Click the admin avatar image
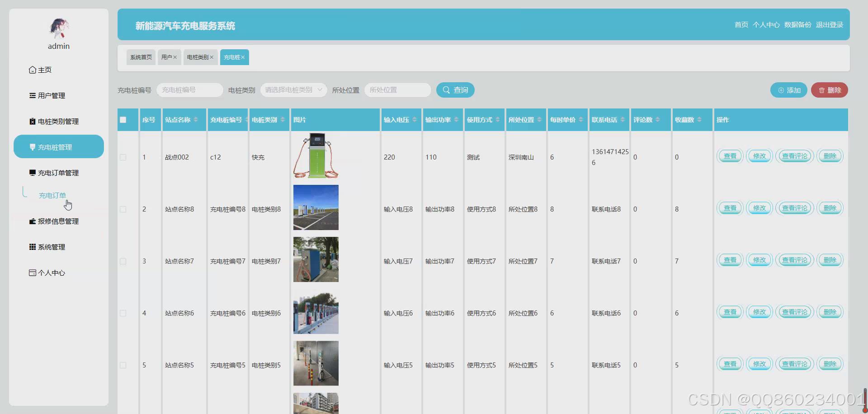Viewport: 868px width, 414px height. click(x=59, y=28)
